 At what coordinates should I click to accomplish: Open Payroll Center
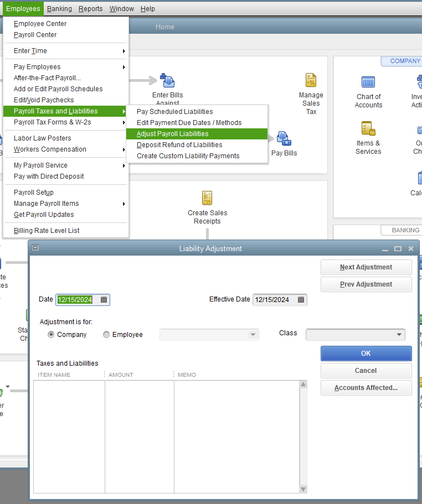[65, 35]
